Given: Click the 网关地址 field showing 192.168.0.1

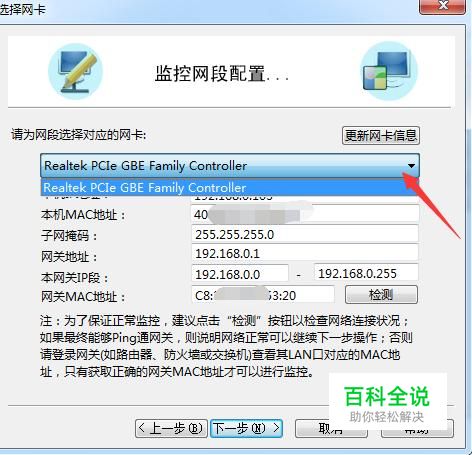Looking at the screenshot, I should coord(305,253).
